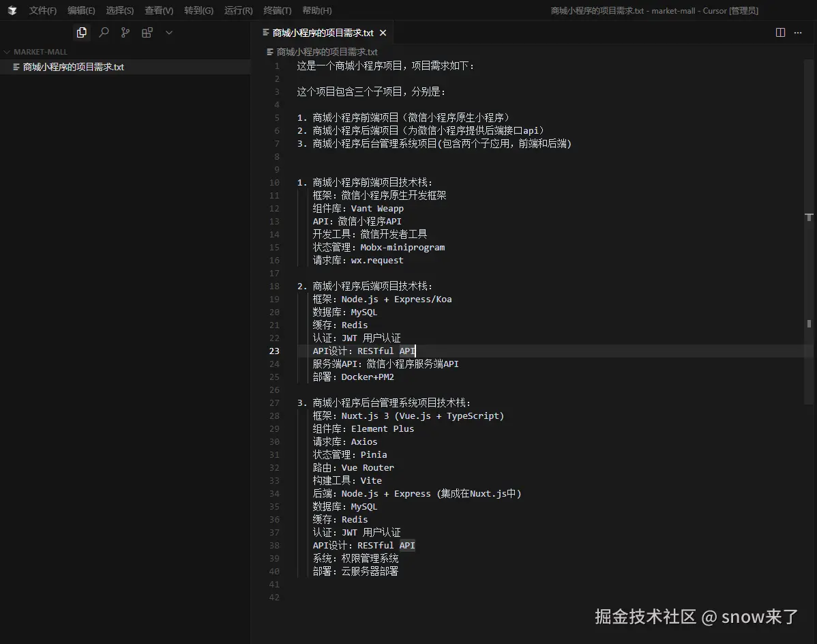Open the 选择(S) menu
The height and width of the screenshot is (644, 817).
pos(120,10)
